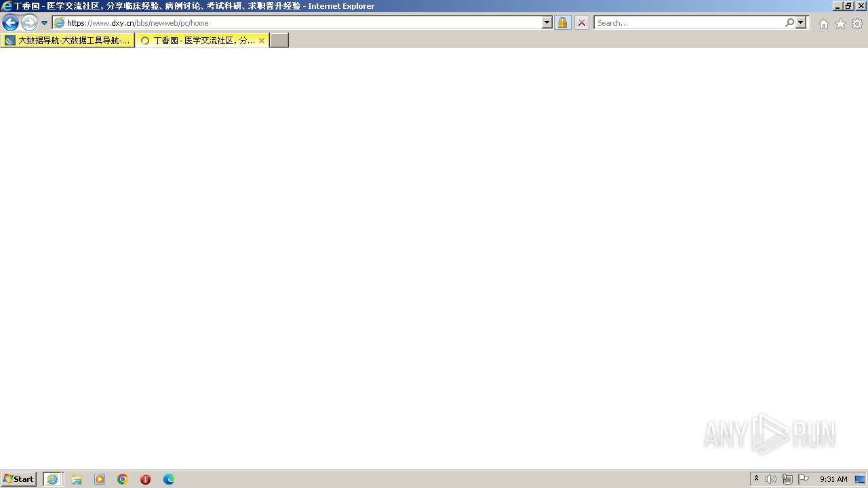
Task: Open the Tools gear icon
Action: (x=857, y=24)
